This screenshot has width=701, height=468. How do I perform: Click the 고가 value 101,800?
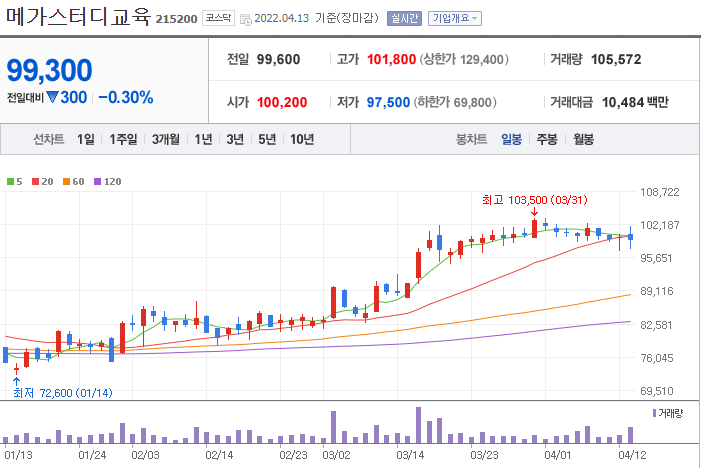[392, 59]
